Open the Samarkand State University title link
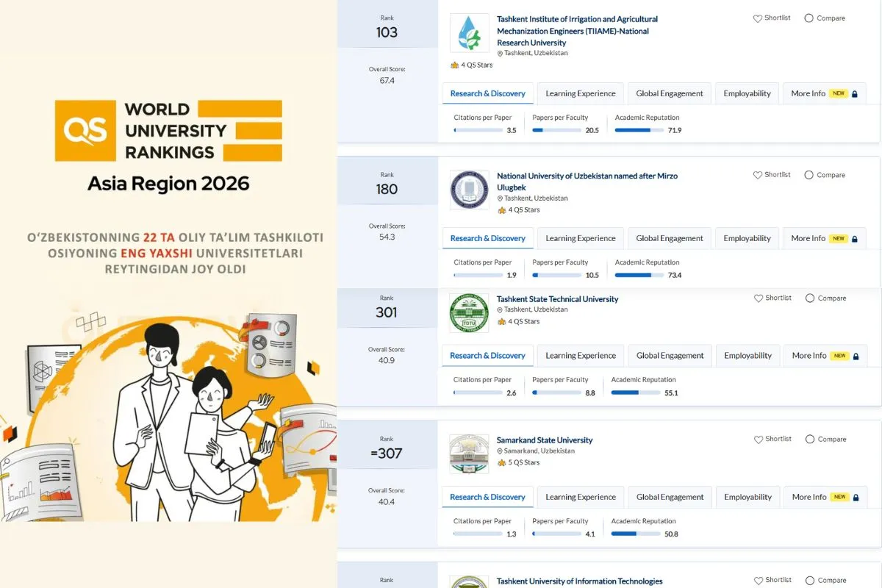882x588 pixels. click(545, 440)
